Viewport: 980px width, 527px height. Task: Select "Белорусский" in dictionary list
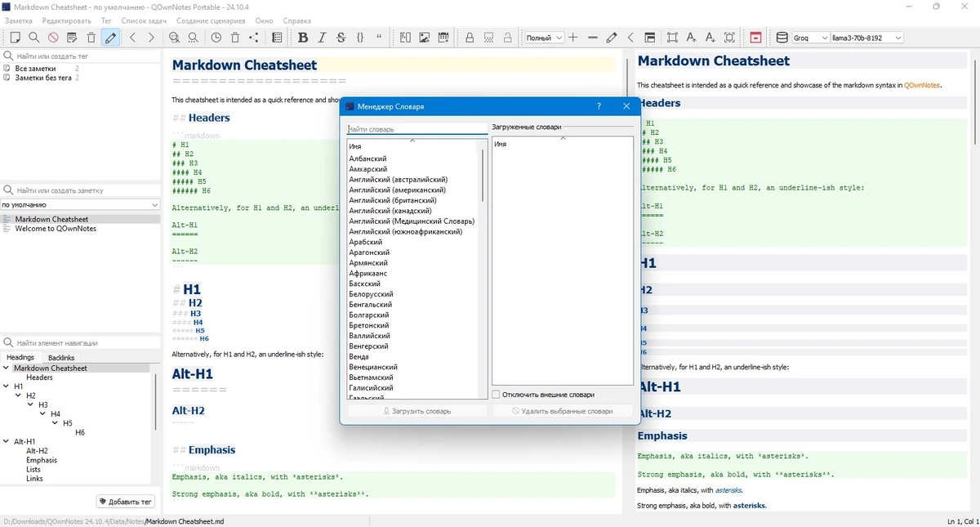tap(372, 294)
